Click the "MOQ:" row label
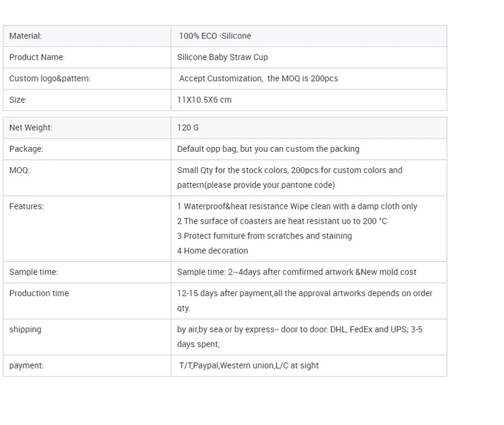 tap(19, 171)
